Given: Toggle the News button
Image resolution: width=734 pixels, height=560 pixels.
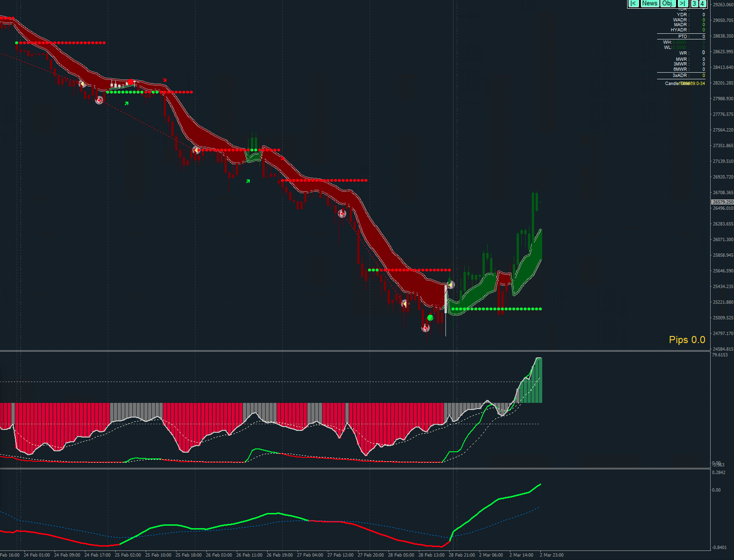Looking at the screenshot, I should pyautogui.click(x=649, y=3).
